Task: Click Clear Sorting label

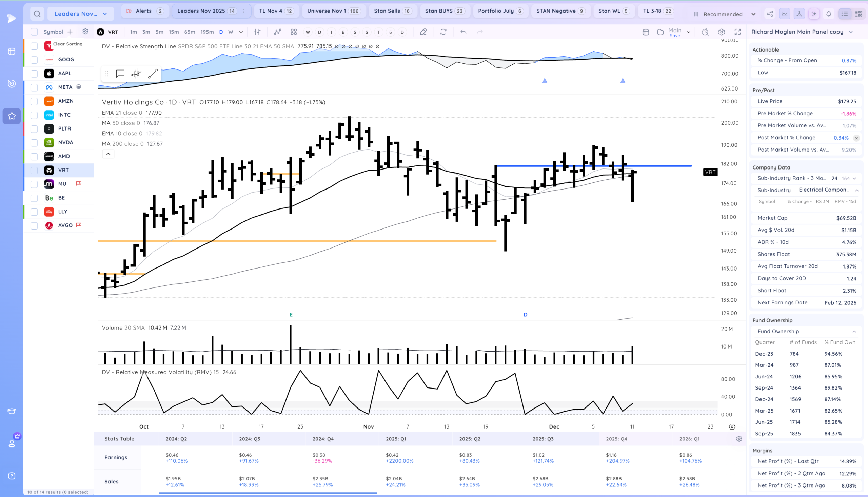Action: click(x=67, y=44)
